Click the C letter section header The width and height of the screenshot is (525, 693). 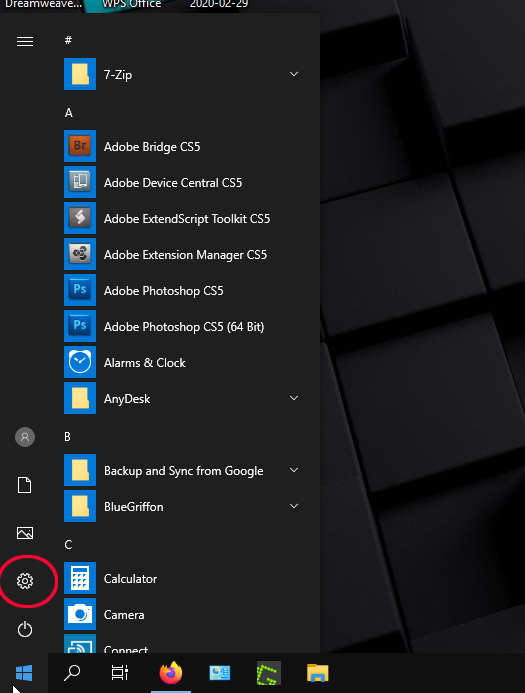68,544
